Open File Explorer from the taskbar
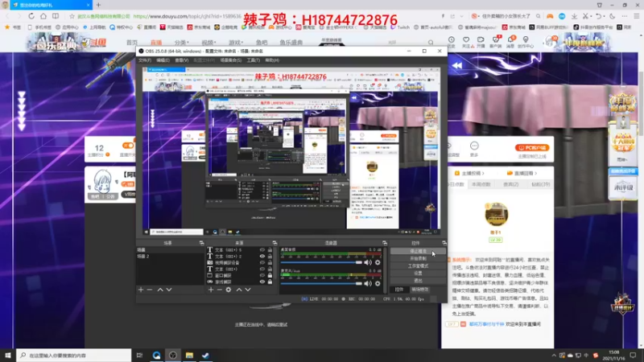This screenshot has width=644, height=362. click(x=189, y=355)
